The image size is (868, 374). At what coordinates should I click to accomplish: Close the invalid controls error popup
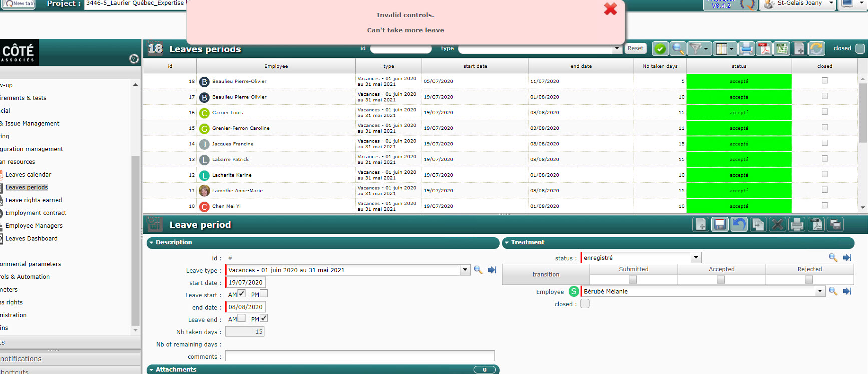point(610,9)
